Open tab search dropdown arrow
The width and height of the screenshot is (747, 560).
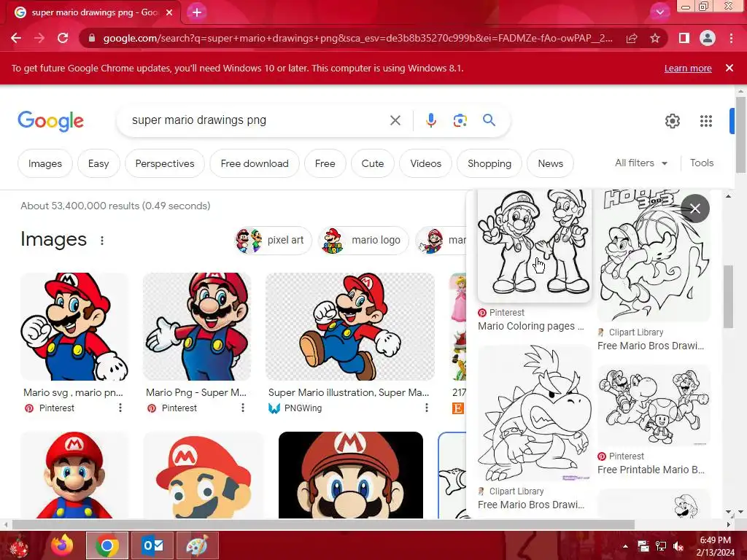659,12
